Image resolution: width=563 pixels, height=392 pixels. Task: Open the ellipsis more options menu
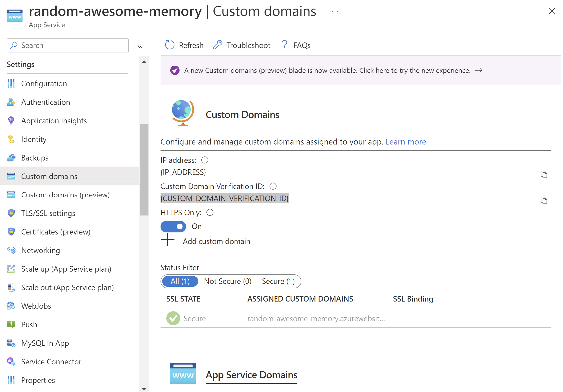(335, 11)
